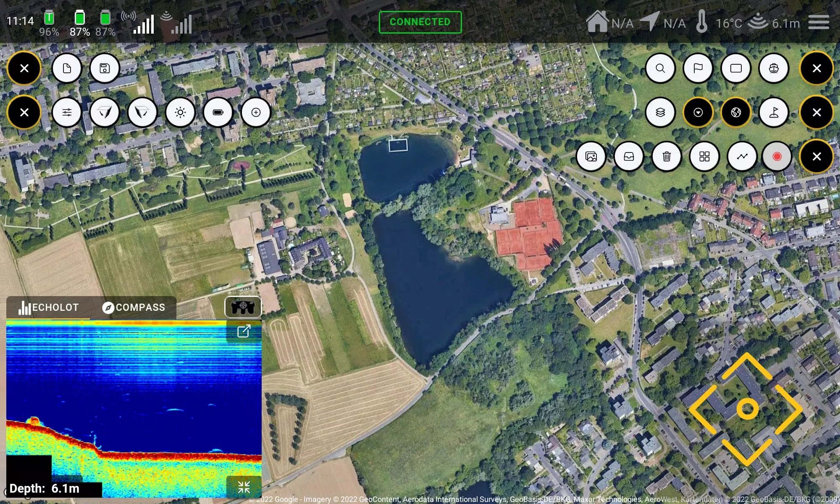Viewport: 840px width, 504px height.
Task: Open the layers stack panel
Action: point(659,112)
